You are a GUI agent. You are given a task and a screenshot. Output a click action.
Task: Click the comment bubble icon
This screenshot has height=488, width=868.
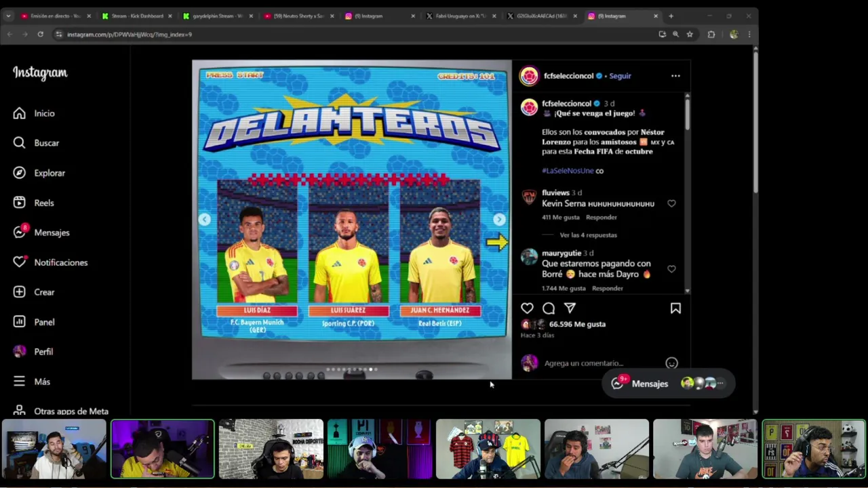pos(549,308)
